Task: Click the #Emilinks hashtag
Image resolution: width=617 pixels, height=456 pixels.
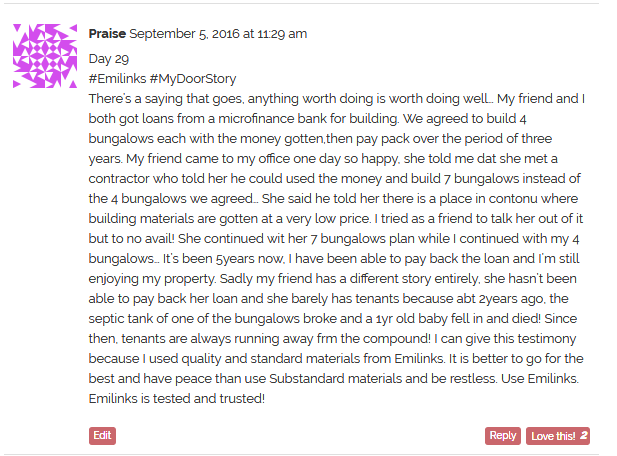Action: coord(117,79)
